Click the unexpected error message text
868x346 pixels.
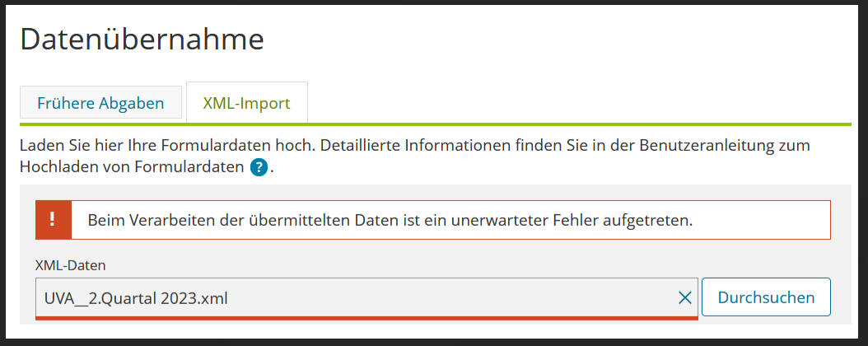click(390, 220)
